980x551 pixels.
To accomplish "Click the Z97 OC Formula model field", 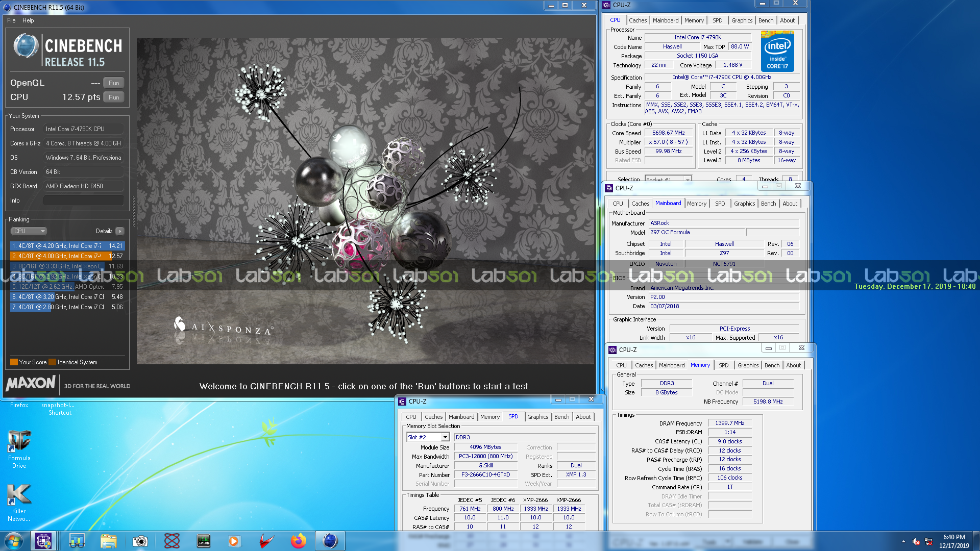I will [x=696, y=232].
